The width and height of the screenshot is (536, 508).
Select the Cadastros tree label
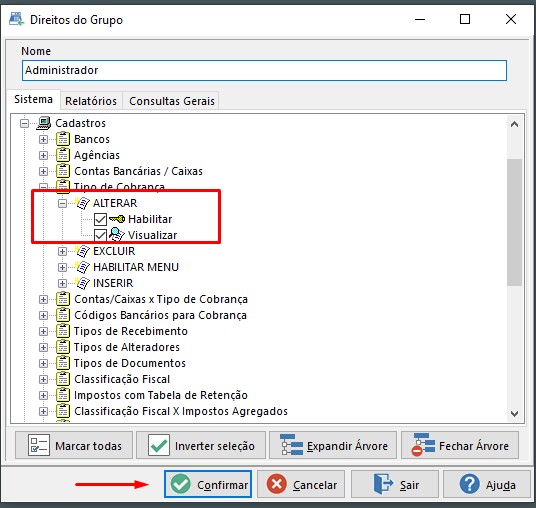(81, 123)
